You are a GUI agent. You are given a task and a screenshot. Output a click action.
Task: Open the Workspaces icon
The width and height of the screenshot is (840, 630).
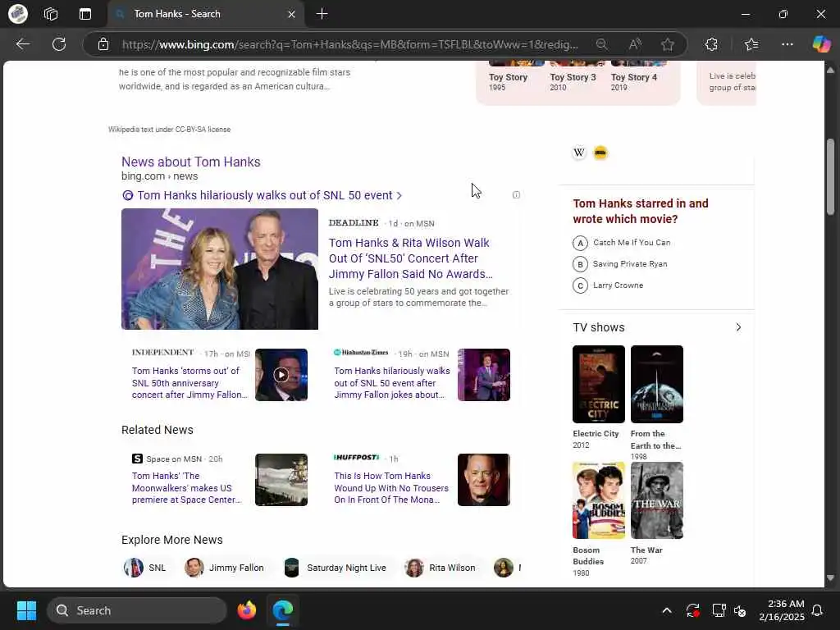(x=51, y=14)
